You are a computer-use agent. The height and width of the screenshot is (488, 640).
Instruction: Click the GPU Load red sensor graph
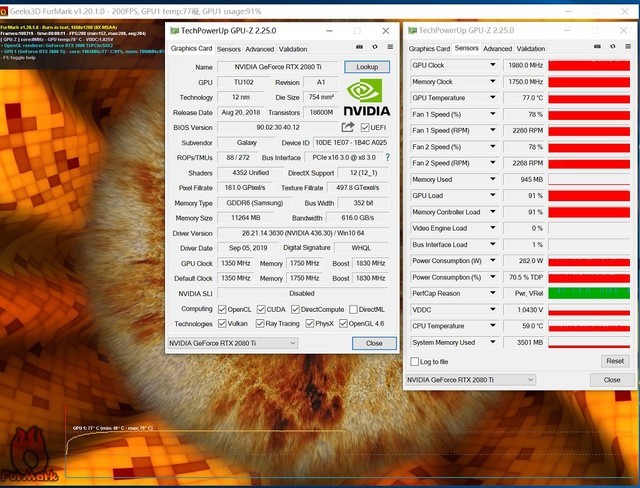589,196
